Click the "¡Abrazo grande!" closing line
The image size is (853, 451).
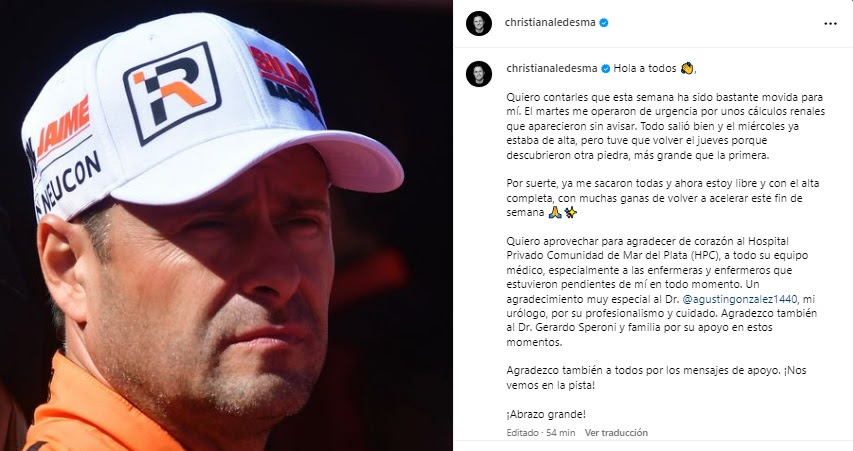[x=546, y=415]
